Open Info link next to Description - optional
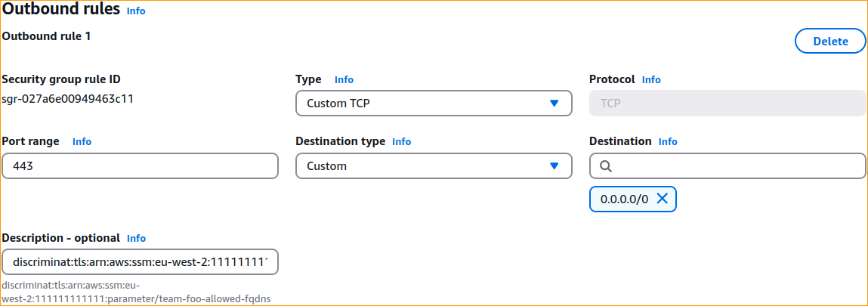This screenshot has height=306, width=868. click(x=136, y=238)
